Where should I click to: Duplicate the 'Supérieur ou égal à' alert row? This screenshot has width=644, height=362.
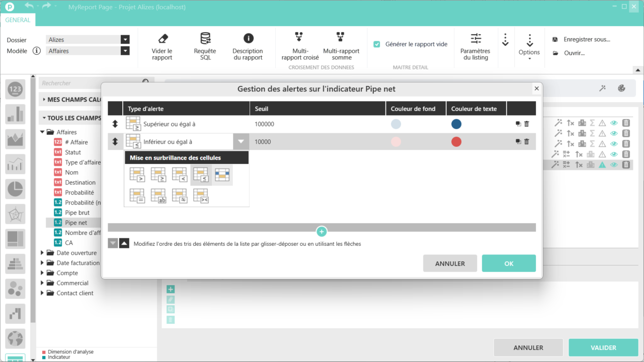pos(518,124)
